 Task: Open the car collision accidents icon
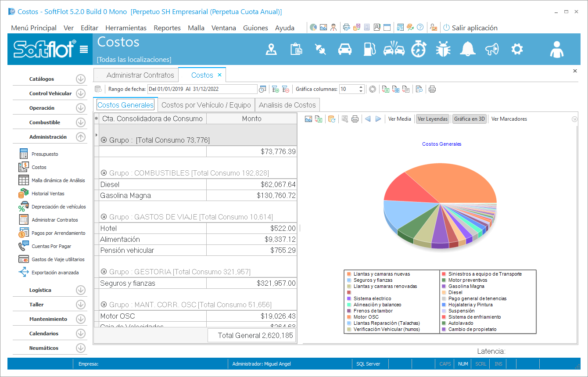(394, 49)
